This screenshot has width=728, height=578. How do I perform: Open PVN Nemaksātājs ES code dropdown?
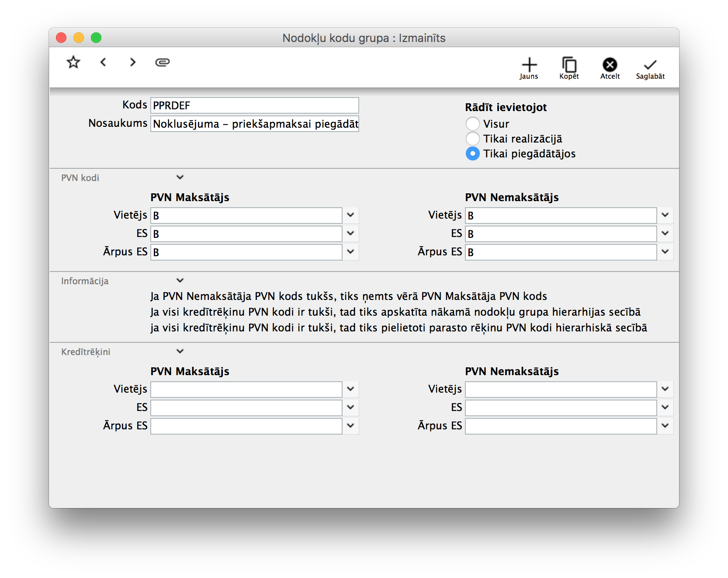click(665, 233)
